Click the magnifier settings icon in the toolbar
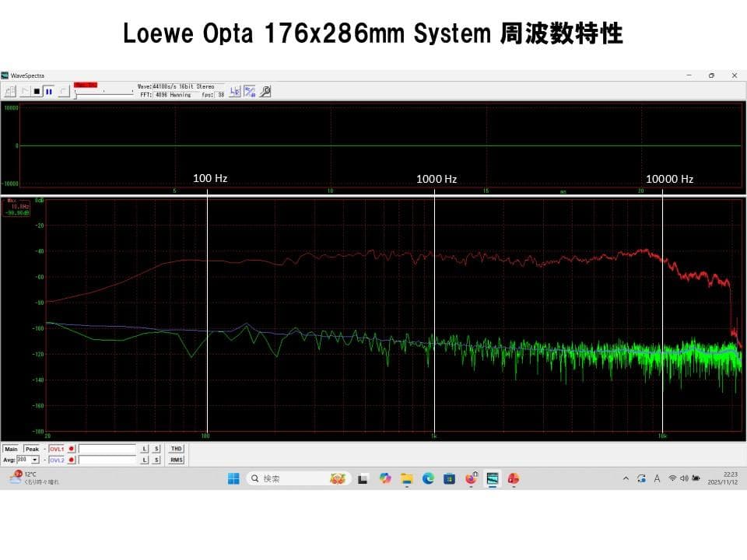The image size is (747, 560). pos(265,92)
